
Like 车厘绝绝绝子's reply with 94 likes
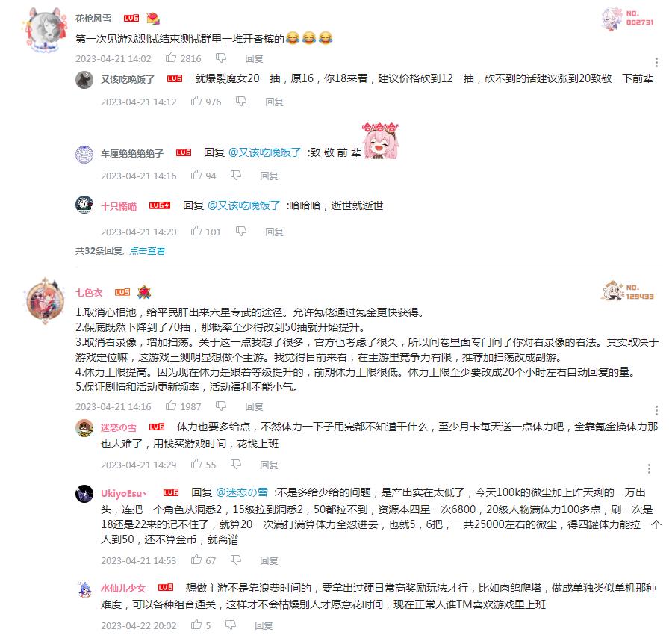(x=196, y=176)
